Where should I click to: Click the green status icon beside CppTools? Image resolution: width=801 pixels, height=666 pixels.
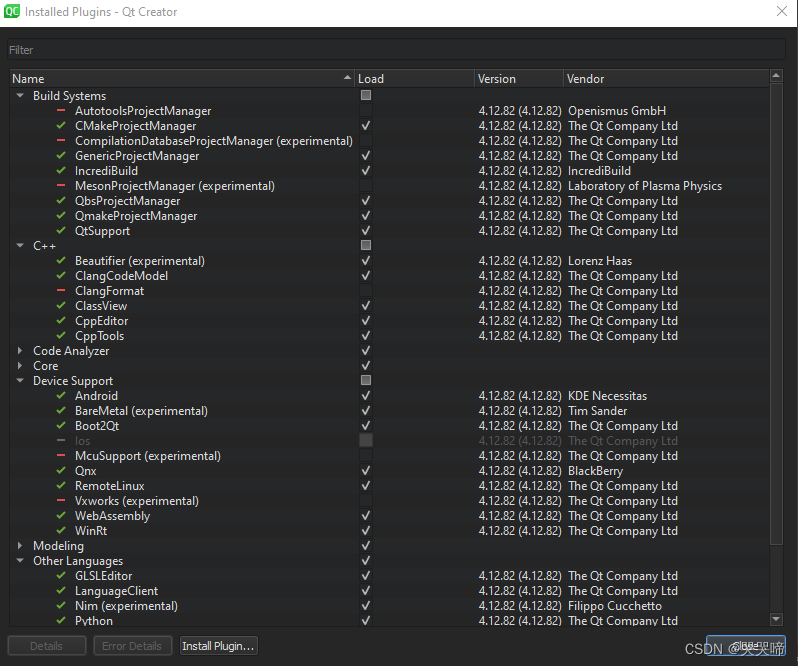[x=61, y=336]
